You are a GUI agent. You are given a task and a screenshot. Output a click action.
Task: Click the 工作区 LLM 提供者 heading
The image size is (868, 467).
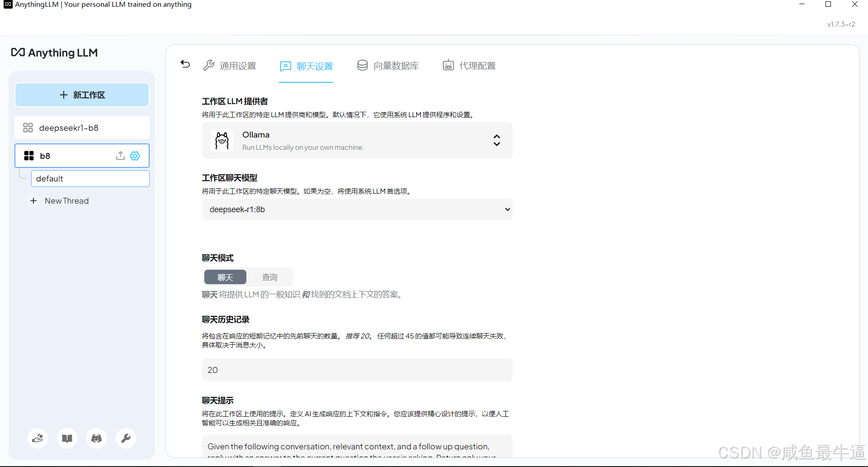coord(235,101)
